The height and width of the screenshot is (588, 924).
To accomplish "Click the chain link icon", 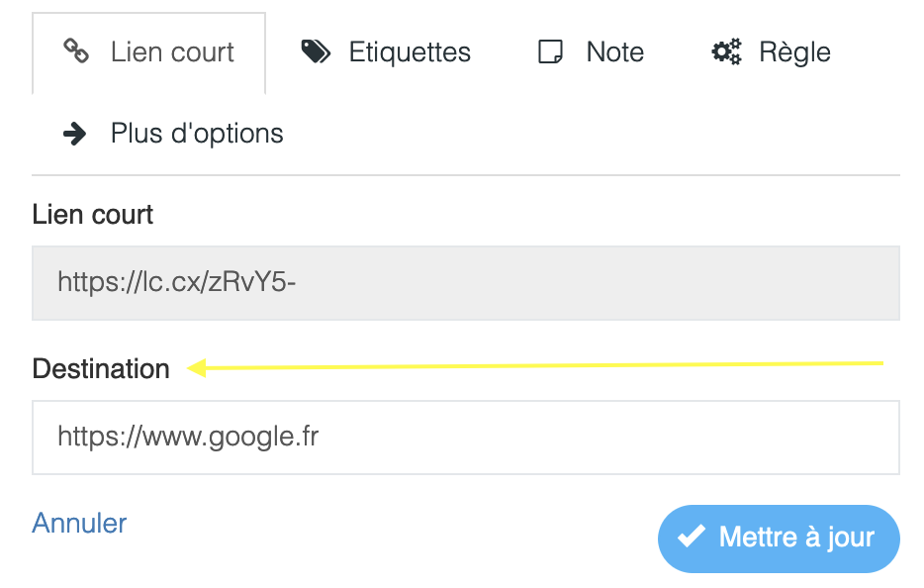I will click(76, 51).
